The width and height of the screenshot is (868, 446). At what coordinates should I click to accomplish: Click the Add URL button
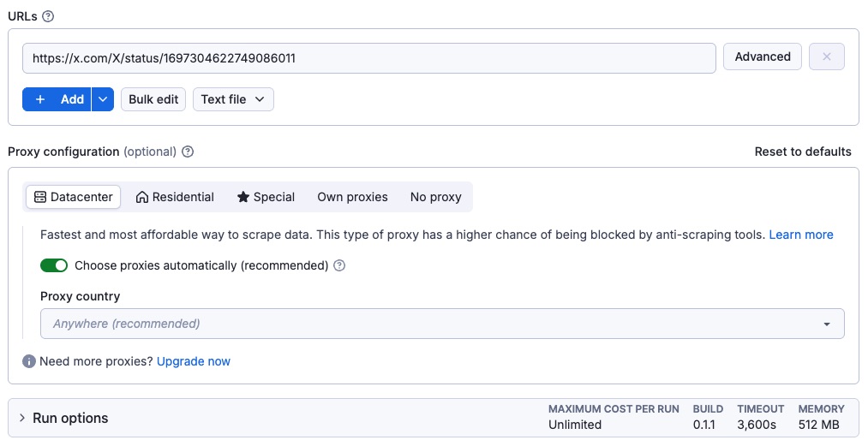57,99
